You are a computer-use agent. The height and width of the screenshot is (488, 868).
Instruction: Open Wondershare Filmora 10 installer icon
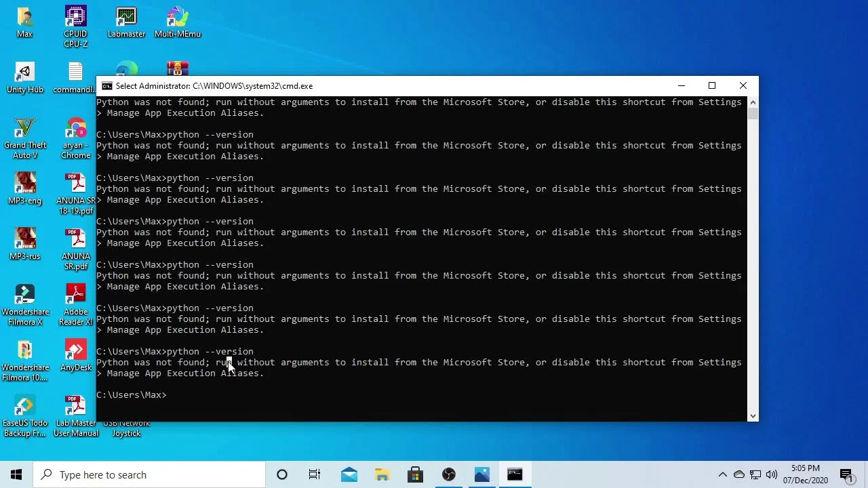[24, 361]
